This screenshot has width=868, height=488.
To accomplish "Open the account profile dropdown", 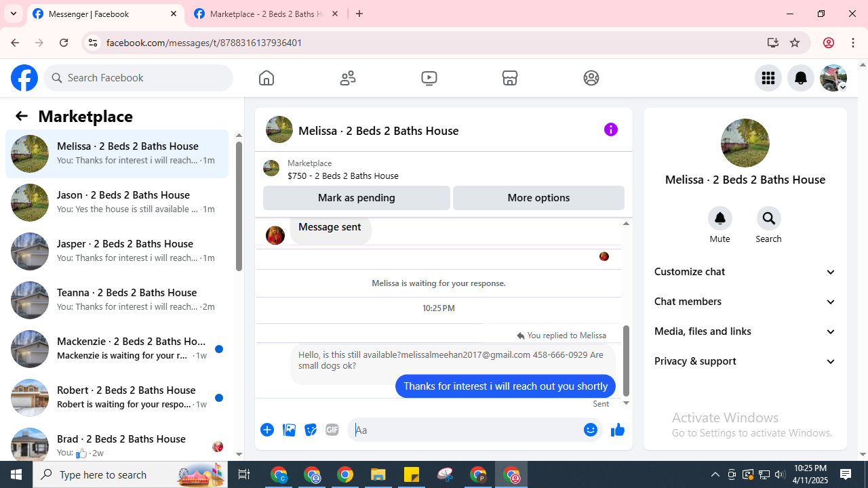I will click(833, 78).
